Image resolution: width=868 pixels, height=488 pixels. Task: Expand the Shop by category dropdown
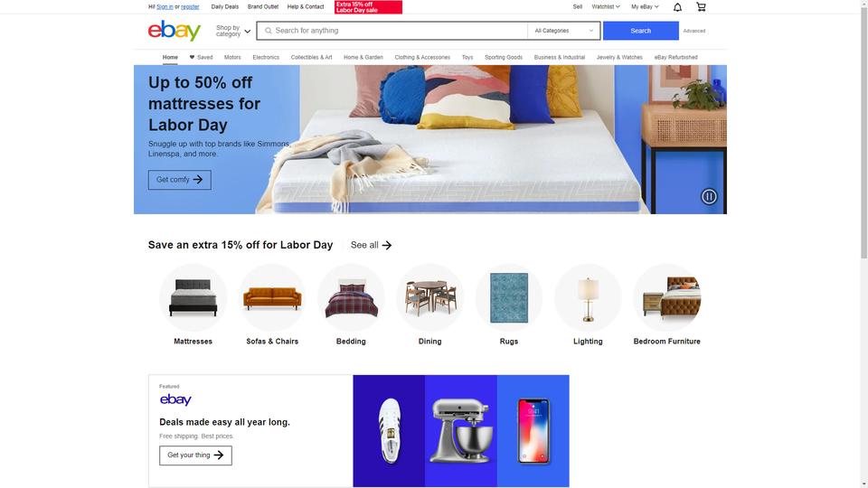pos(233,31)
